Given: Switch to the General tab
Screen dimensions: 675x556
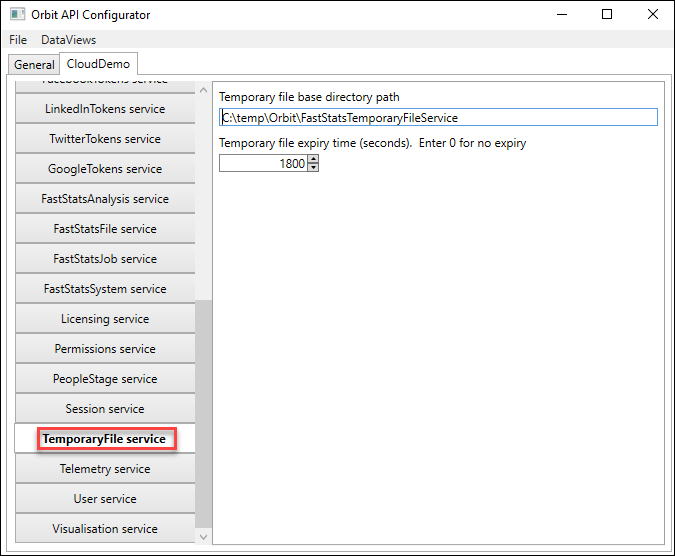Looking at the screenshot, I should click(34, 65).
